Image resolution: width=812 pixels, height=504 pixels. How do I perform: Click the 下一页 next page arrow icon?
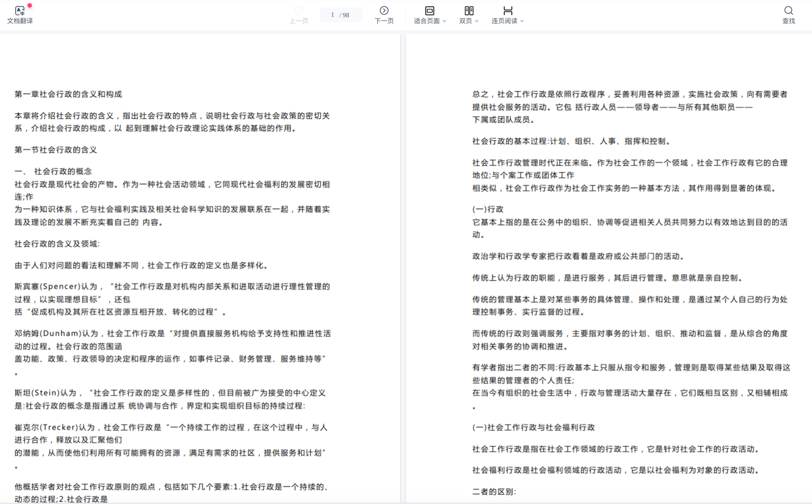(x=384, y=10)
